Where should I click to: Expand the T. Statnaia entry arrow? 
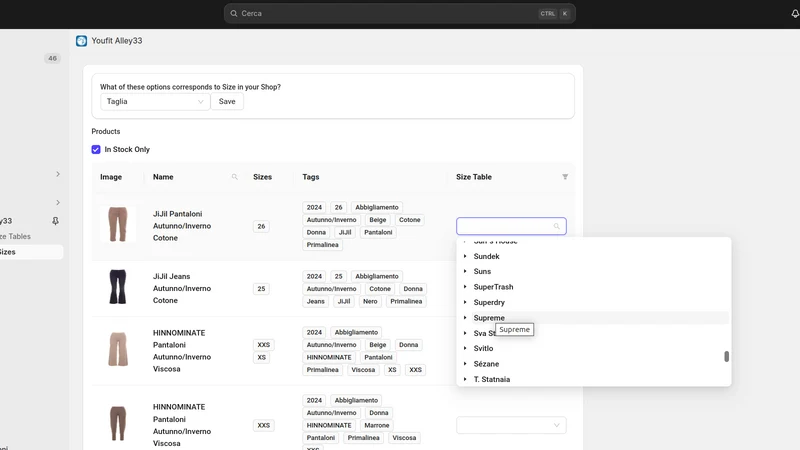(465, 379)
